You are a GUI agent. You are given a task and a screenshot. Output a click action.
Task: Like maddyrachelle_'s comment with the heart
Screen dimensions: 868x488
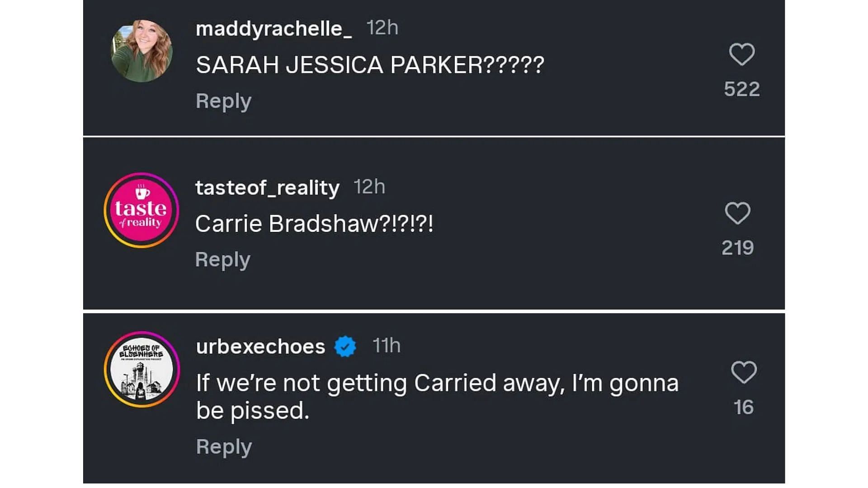click(x=742, y=54)
